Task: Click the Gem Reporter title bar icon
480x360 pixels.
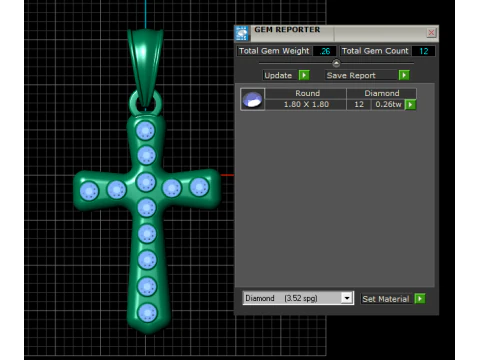Action: coord(242,33)
